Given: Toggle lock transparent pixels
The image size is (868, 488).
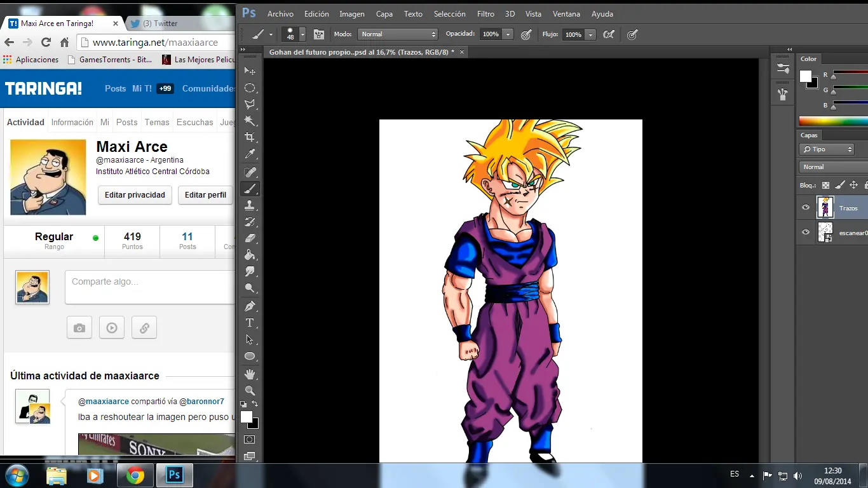Looking at the screenshot, I should 825,186.
